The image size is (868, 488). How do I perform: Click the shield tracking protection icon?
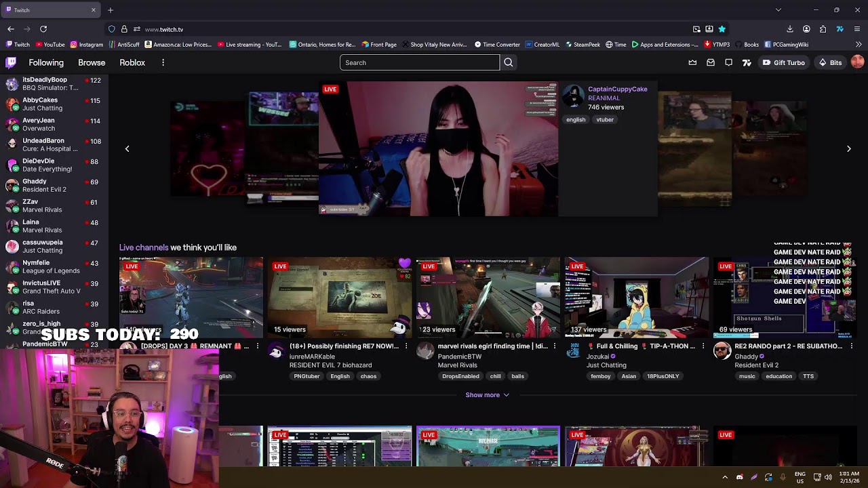[111, 29]
